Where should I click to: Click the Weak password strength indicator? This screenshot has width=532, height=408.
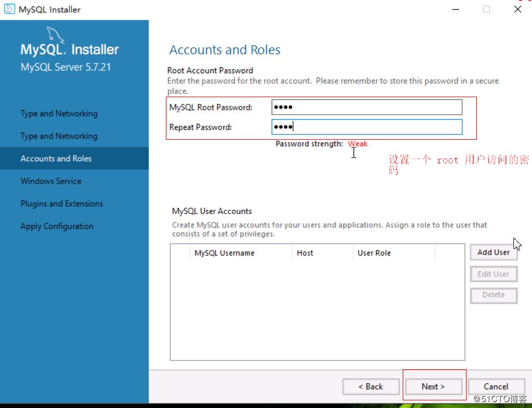pyautogui.click(x=357, y=144)
